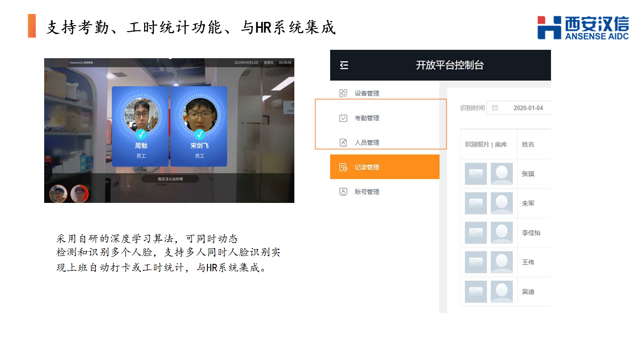The image size is (644, 363).
Task: Click the 考勤管理 calendar-check icon
Action: tap(343, 118)
